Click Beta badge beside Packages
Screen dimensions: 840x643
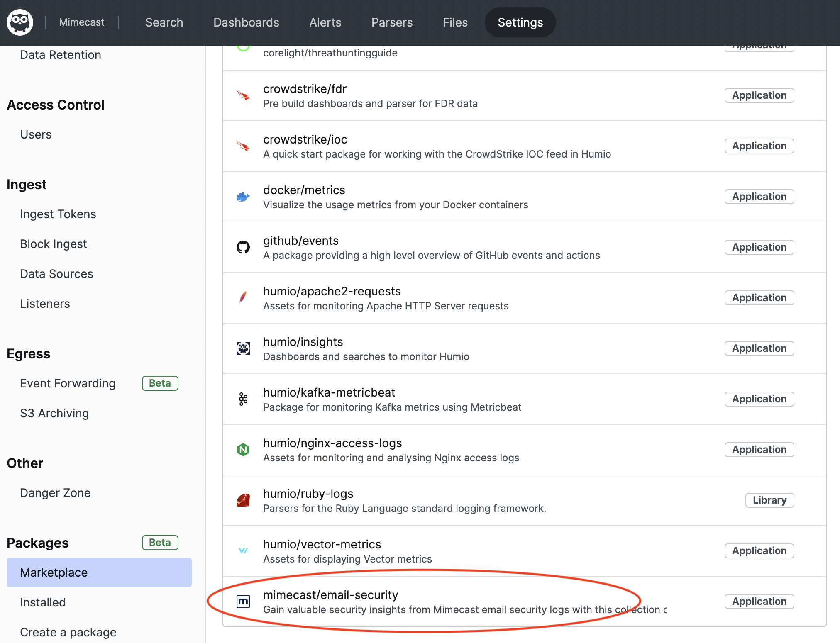pyautogui.click(x=160, y=543)
